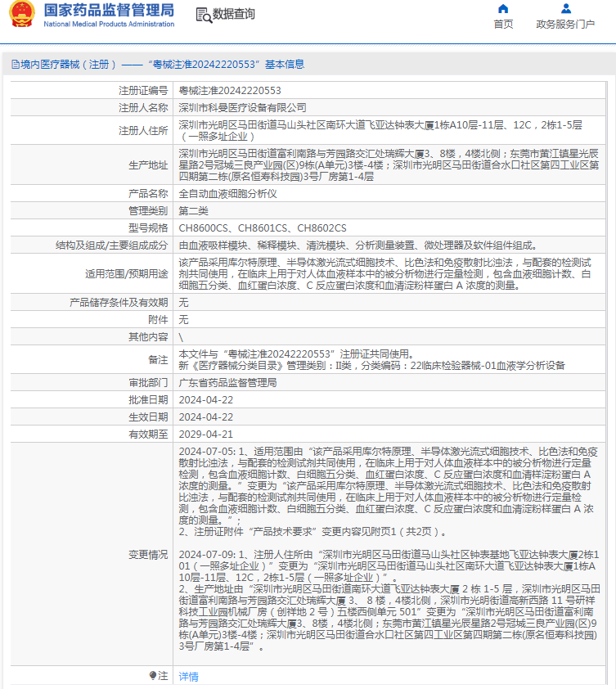Viewport: 616px width, 689px height.
Task: Click the 管理类别 label cell
Action: pos(92,211)
